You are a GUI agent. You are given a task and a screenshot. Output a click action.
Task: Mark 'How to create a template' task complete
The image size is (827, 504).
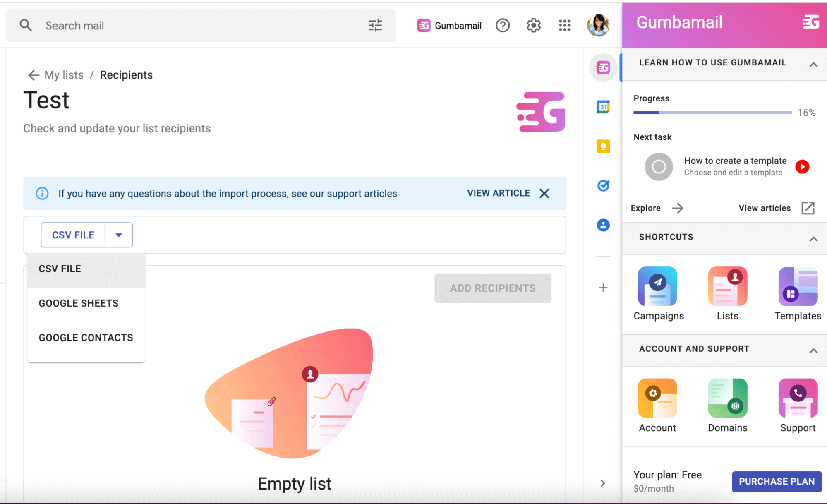[659, 167]
